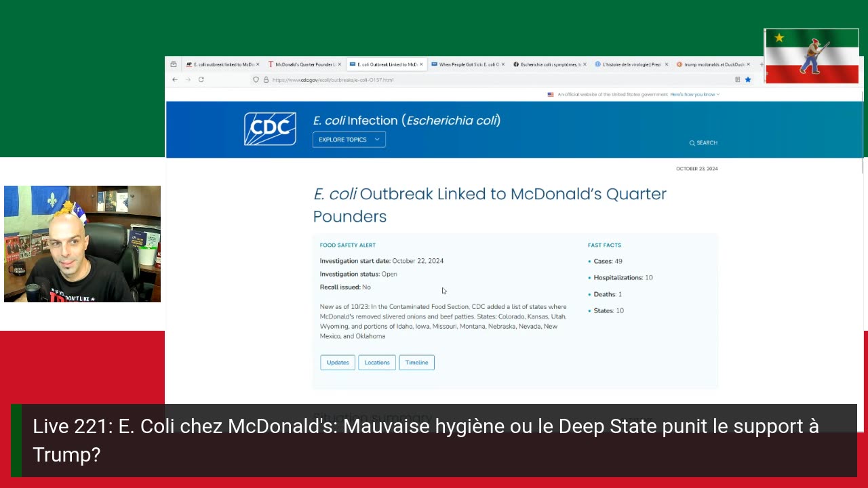Click "Hospitalizations: 10" fast fact
This screenshot has width=868, height=488.
pyautogui.click(x=623, y=278)
